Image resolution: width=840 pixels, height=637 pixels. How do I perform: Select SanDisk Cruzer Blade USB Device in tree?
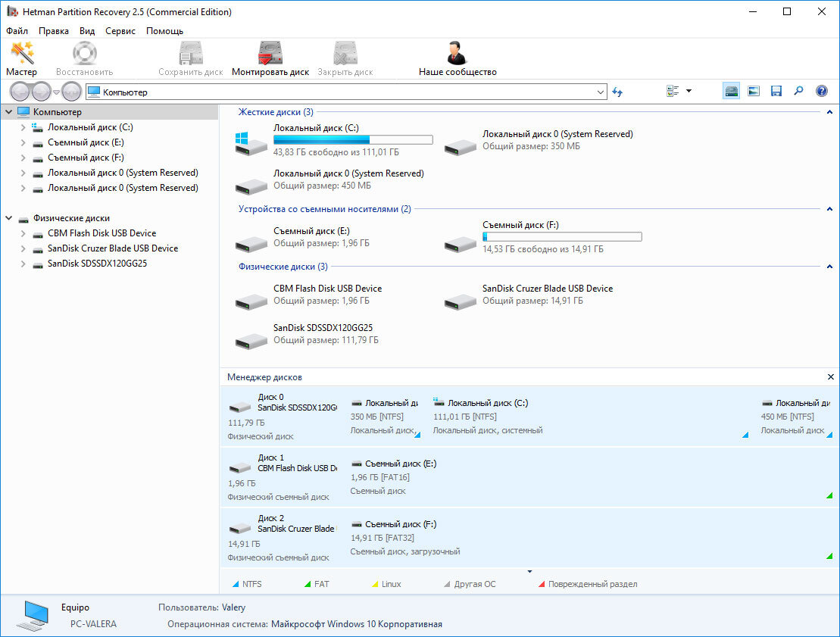113,248
